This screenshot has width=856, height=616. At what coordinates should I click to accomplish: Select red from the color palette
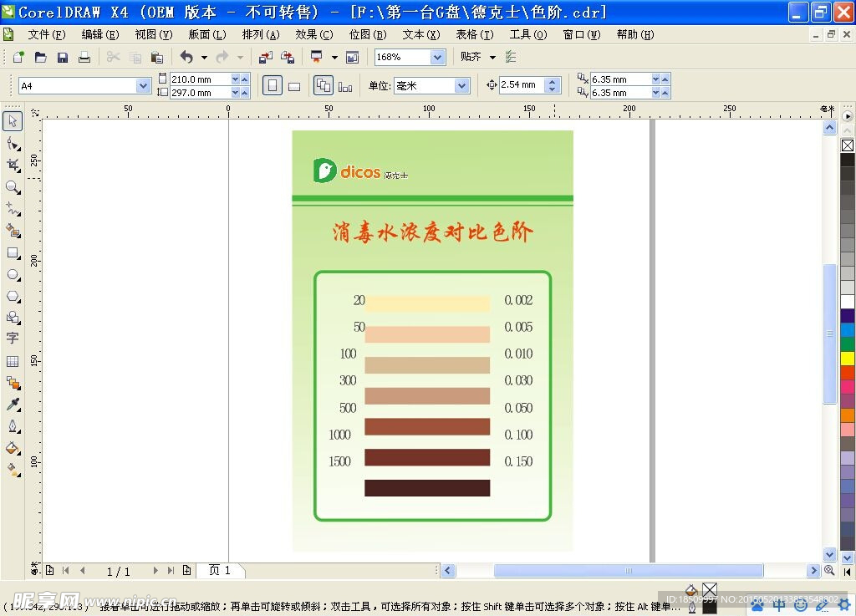[847, 371]
